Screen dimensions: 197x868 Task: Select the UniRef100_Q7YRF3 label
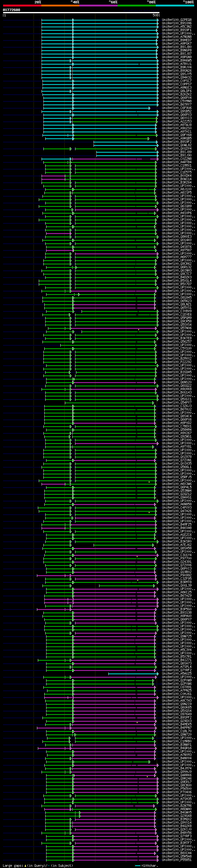[x=177, y=836]
